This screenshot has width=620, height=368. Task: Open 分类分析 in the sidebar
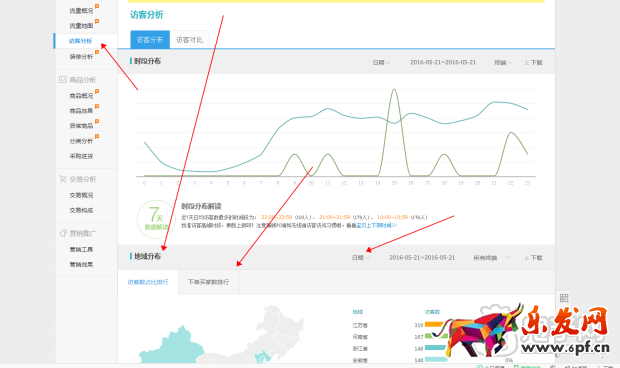(81, 141)
